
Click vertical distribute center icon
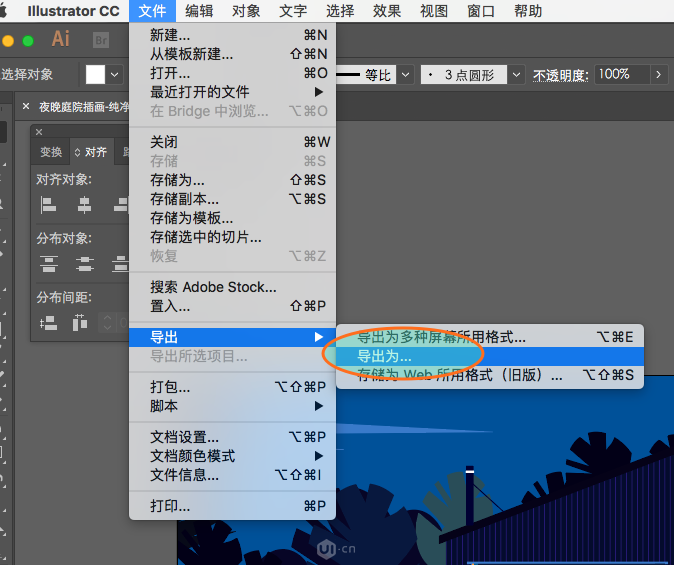[85, 264]
